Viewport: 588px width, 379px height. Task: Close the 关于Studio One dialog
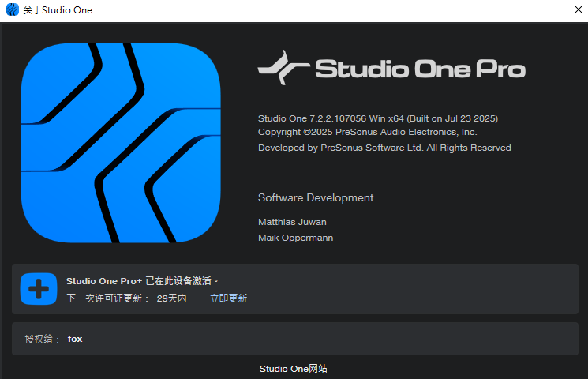579,9
